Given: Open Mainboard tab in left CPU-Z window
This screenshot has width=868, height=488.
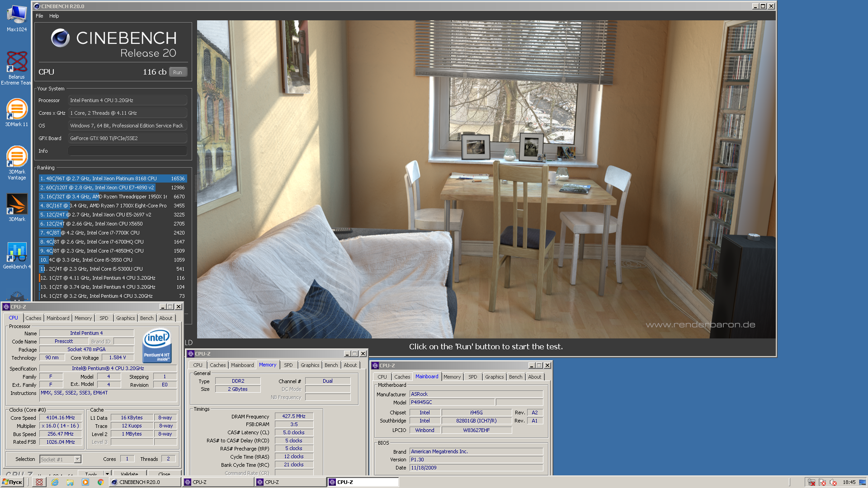Looking at the screenshot, I should click(x=58, y=318).
